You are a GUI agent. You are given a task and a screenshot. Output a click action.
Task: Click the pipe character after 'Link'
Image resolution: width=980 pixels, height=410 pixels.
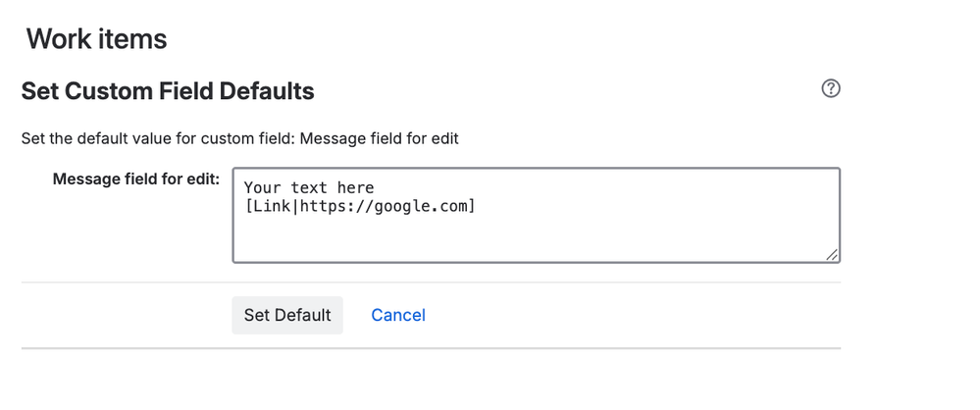pos(295,206)
